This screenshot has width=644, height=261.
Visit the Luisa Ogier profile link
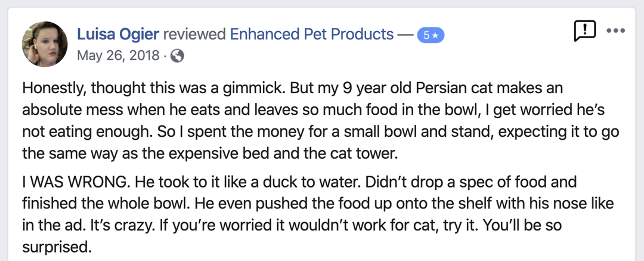click(117, 35)
